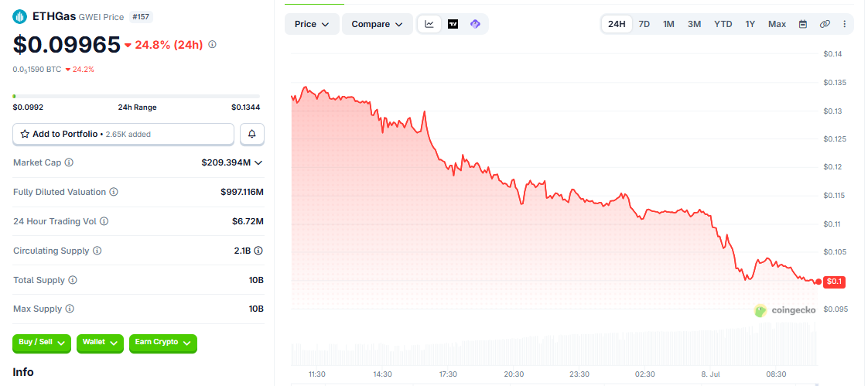
Task: Select the 7D time range
Action: [644, 24]
